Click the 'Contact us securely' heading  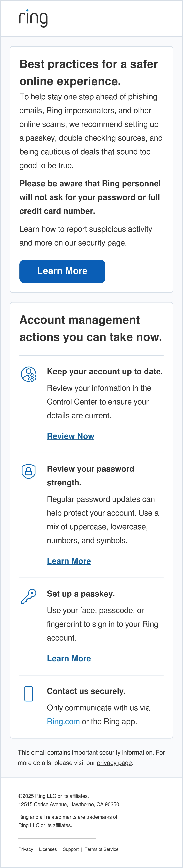point(86,691)
